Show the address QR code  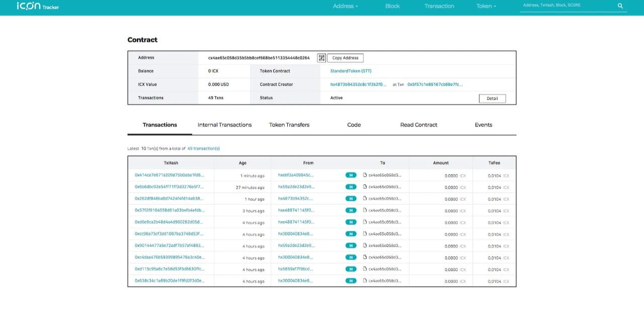tap(321, 58)
